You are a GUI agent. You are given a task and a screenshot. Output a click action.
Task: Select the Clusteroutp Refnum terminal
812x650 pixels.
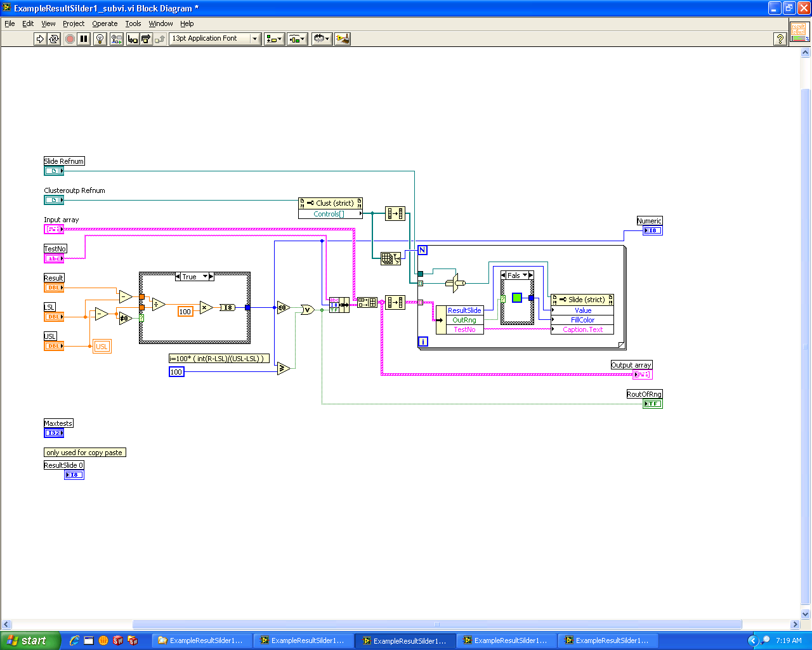coord(54,200)
